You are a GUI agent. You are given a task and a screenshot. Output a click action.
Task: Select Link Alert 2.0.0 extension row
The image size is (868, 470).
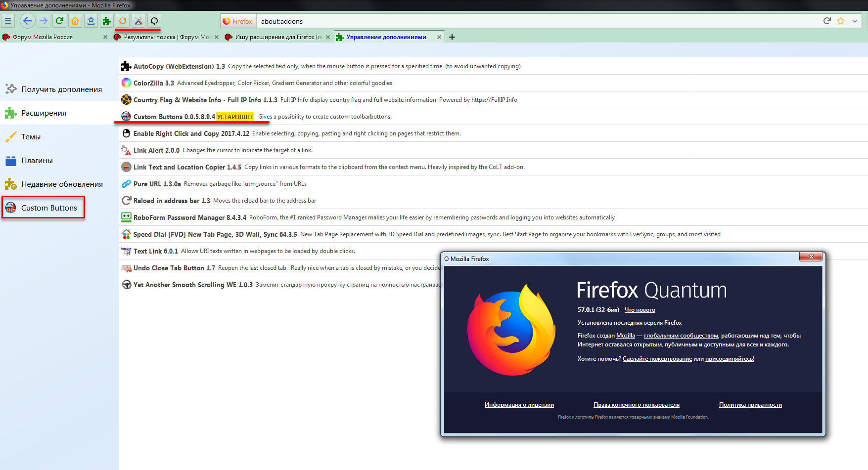493,150
